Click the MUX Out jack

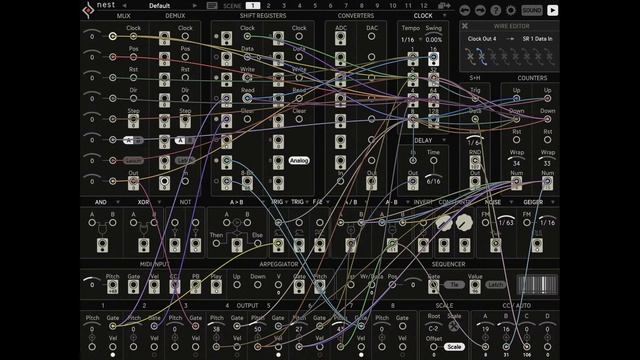point(133,182)
